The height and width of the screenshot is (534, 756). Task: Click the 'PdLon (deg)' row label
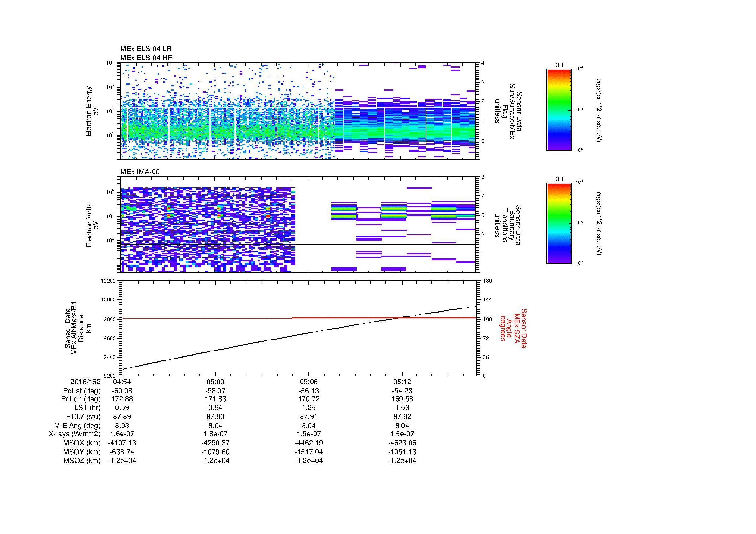click(x=81, y=399)
